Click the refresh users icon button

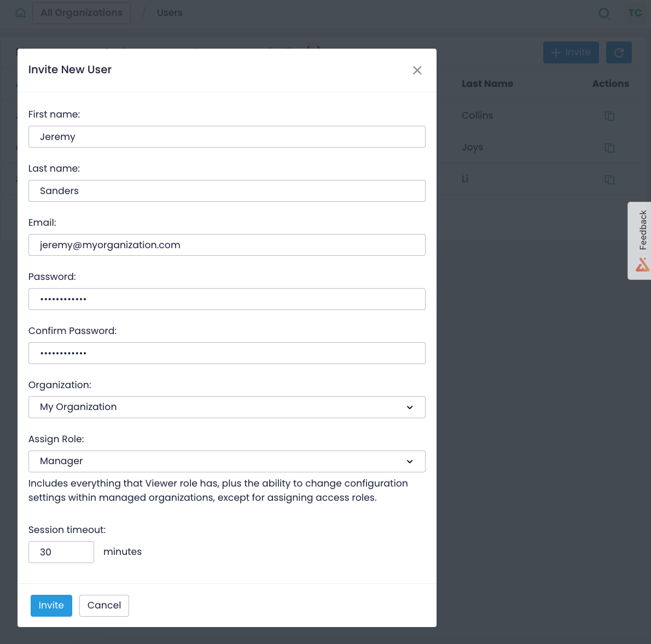[619, 52]
